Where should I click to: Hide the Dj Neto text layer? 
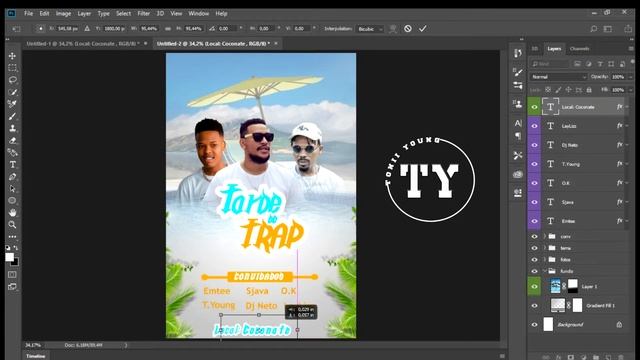click(534, 145)
